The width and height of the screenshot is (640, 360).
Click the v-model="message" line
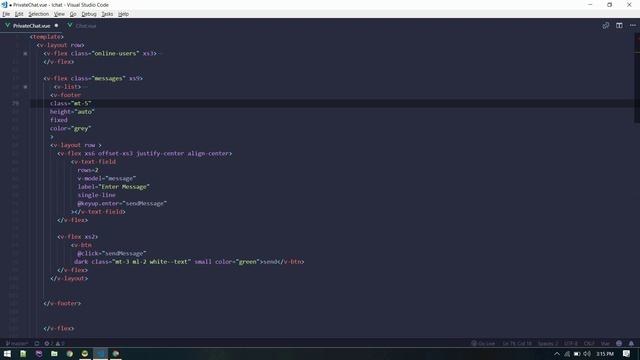tap(107, 179)
